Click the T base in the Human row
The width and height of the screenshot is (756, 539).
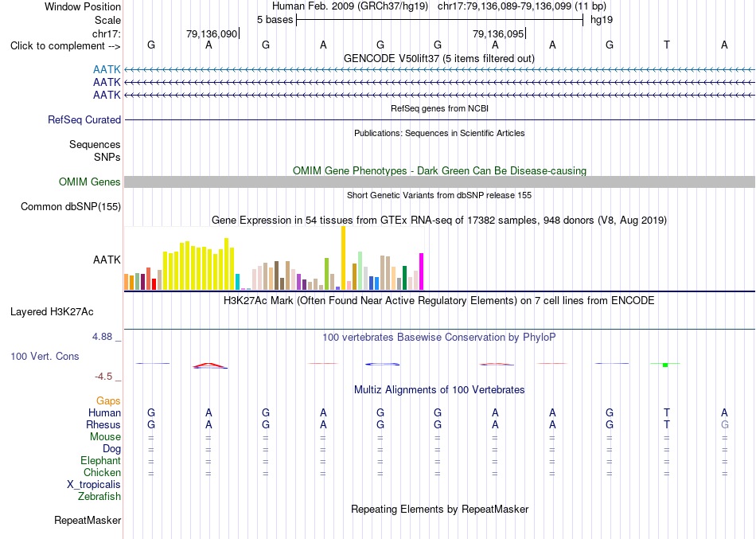pos(667,412)
